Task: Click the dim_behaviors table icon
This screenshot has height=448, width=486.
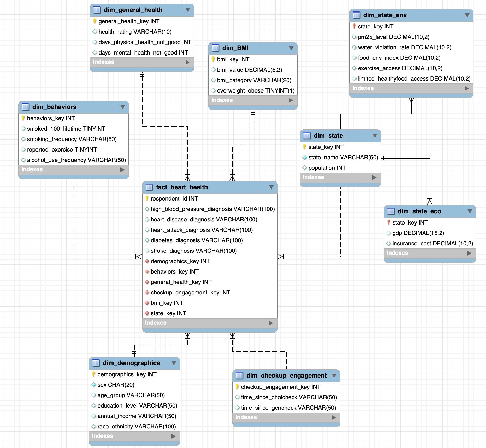Action: coord(25,107)
